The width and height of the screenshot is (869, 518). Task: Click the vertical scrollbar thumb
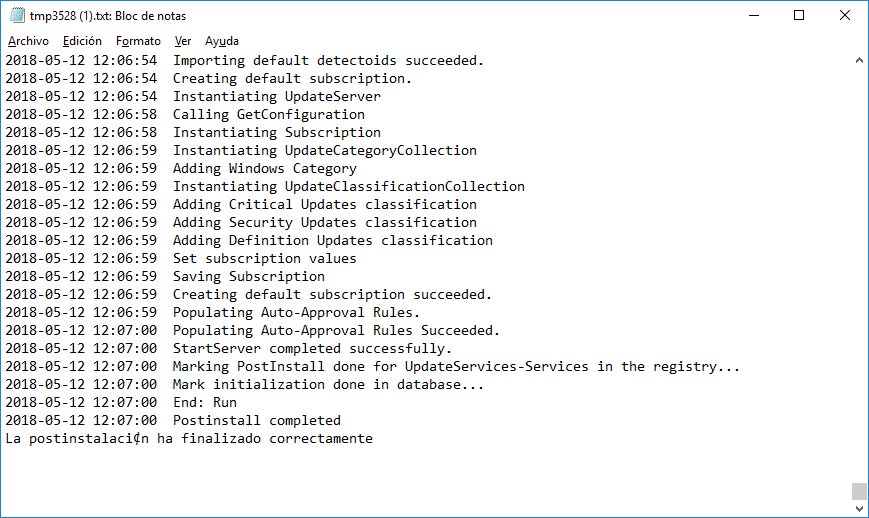click(x=859, y=491)
